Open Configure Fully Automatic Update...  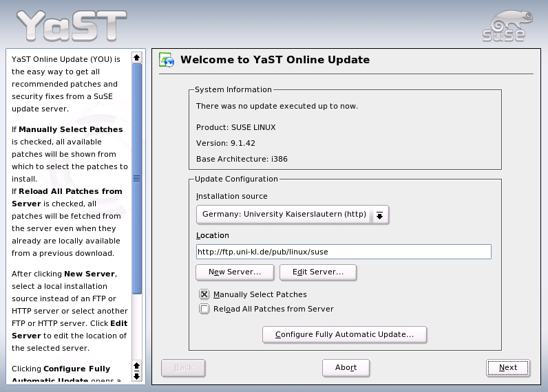click(x=345, y=334)
